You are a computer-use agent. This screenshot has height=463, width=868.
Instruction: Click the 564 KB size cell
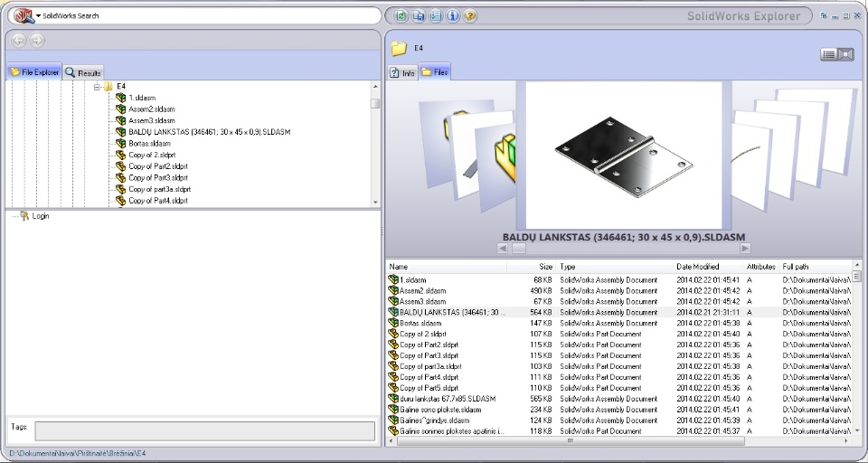(x=541, y=312)
